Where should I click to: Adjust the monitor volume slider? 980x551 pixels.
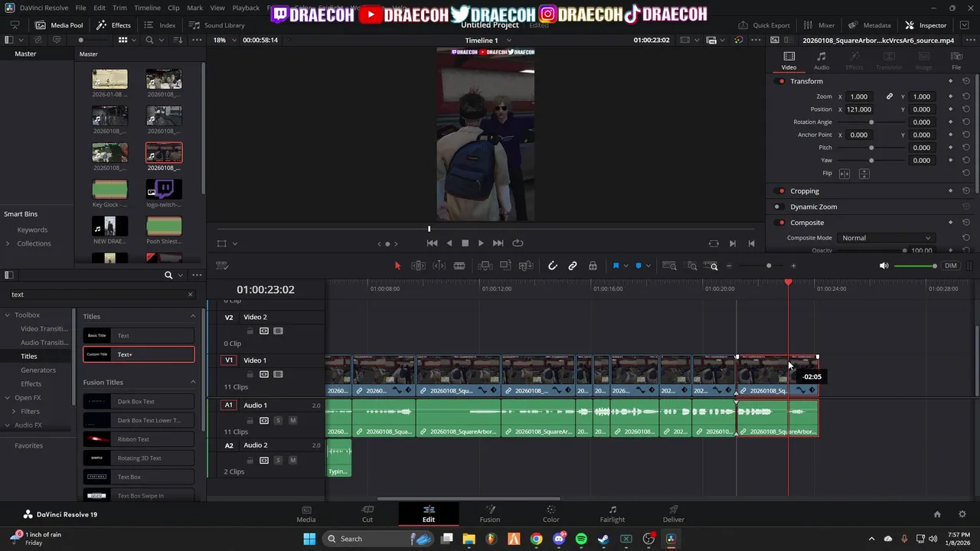point(916,266)
